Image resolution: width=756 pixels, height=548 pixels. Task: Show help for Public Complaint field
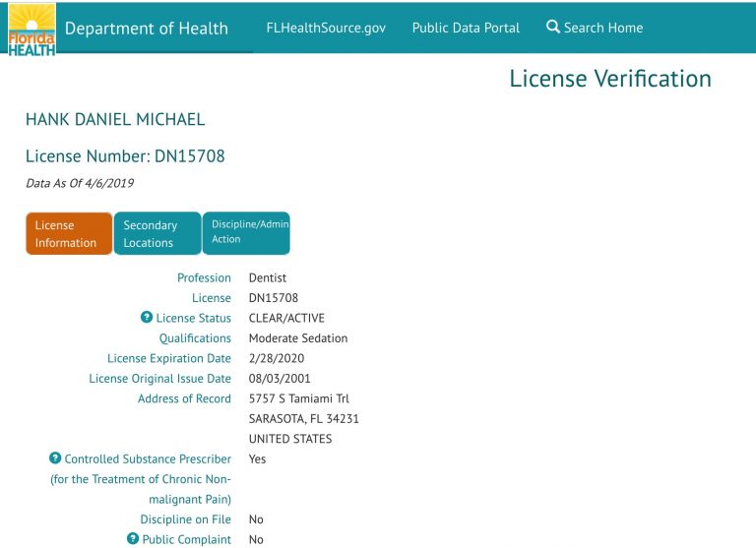click(133, 539)
